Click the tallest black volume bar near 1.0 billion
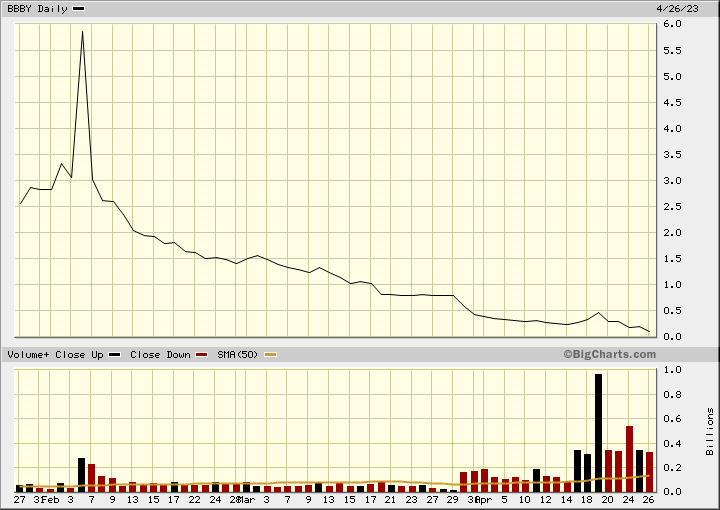 click(x=598, y=432)
